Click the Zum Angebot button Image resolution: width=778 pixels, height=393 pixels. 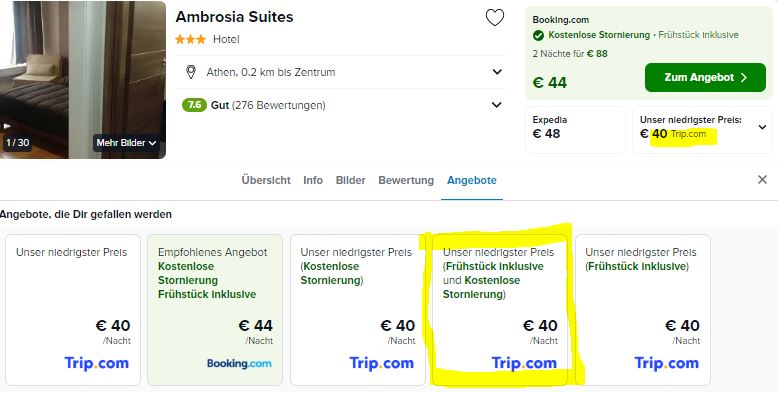705,77
